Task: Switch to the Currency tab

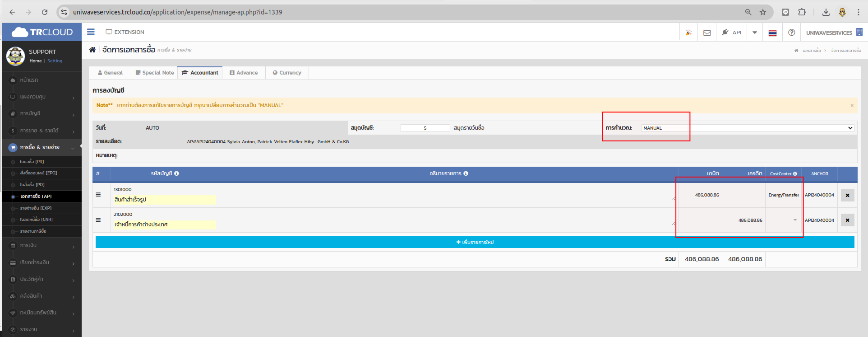Action: click(287, 73)
